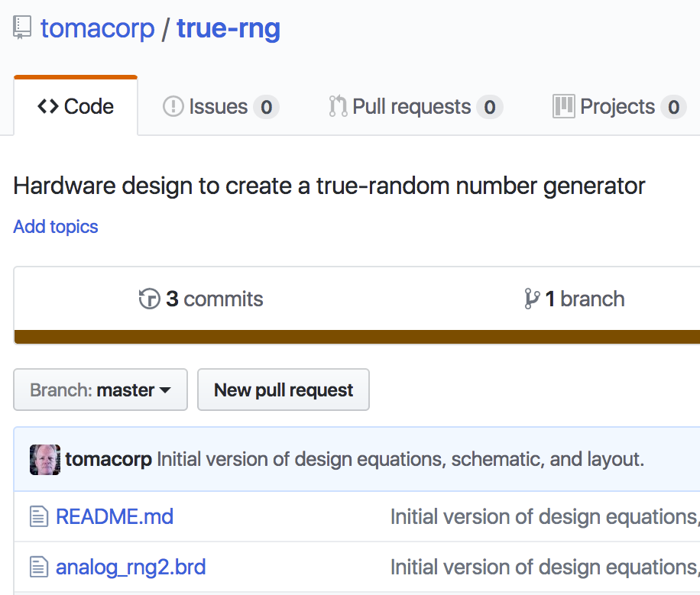Switch to the Code tab

[76, 106]
